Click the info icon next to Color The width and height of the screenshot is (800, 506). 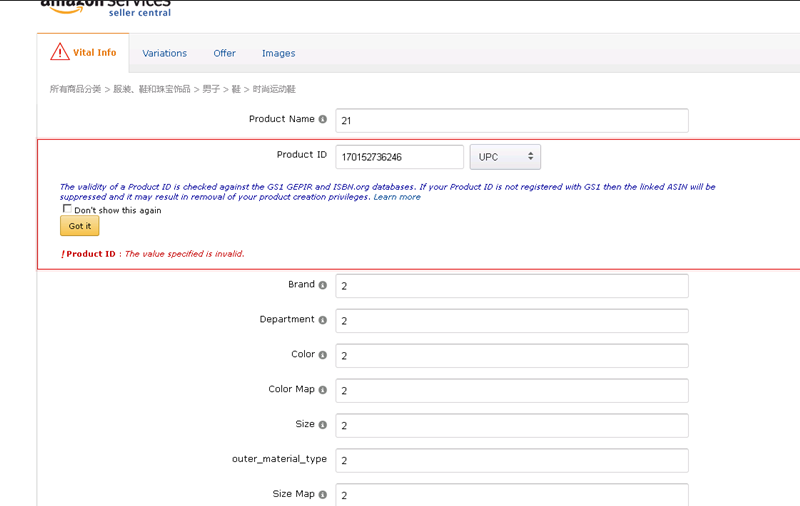[322, 355]
